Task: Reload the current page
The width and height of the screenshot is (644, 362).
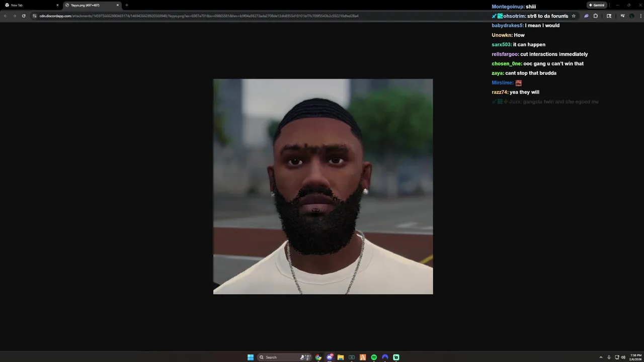Action: 23,16
